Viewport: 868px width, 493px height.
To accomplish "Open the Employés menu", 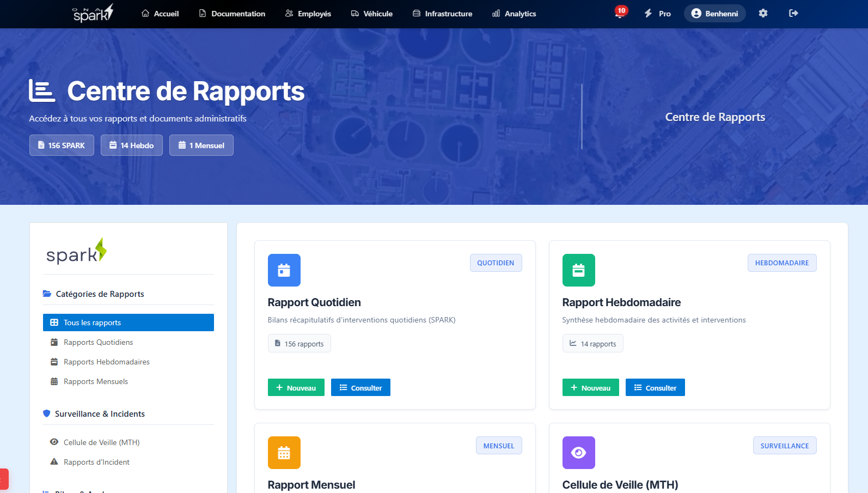I will (x=308, y=14).
